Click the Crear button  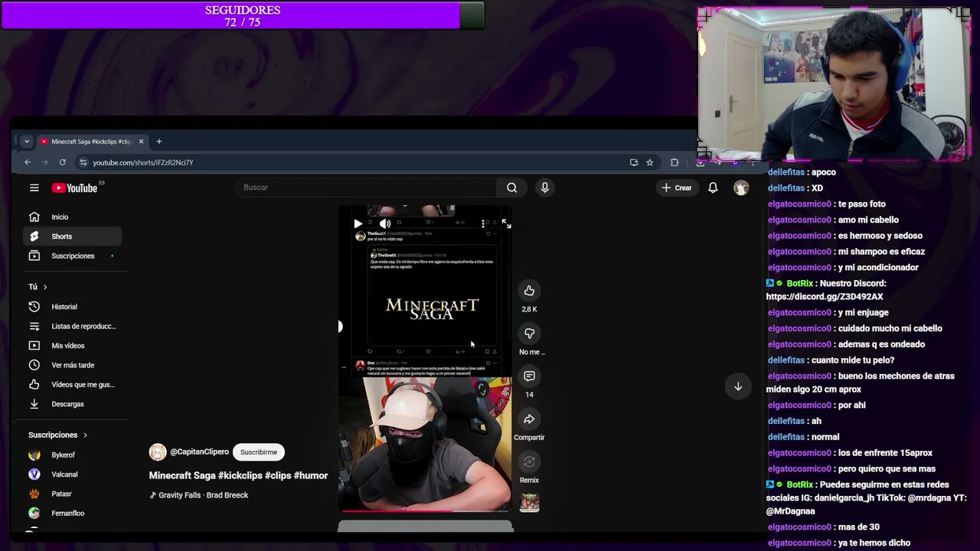coord(677,187)
